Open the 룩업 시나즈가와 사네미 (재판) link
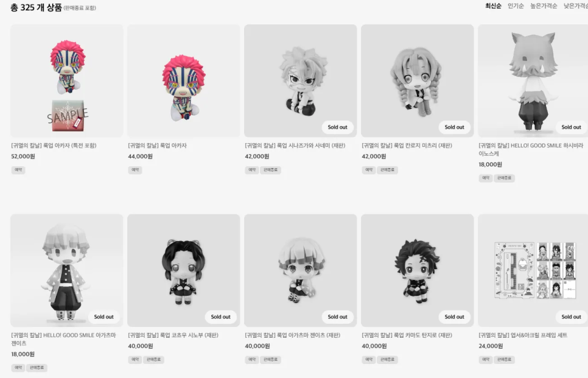 (x=295, y=145)
